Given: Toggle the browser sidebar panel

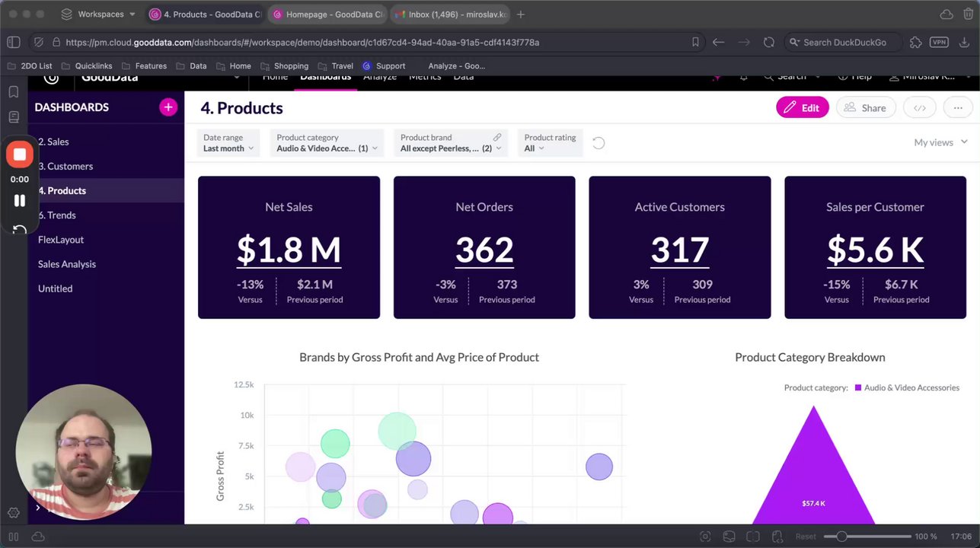Looking at the screenshot, I should coord(14,43).
